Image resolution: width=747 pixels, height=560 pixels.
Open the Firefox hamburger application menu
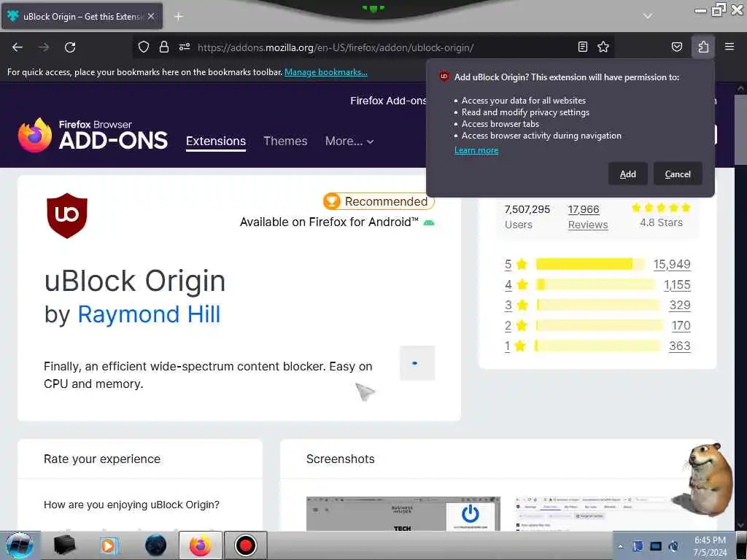point(729,47)
